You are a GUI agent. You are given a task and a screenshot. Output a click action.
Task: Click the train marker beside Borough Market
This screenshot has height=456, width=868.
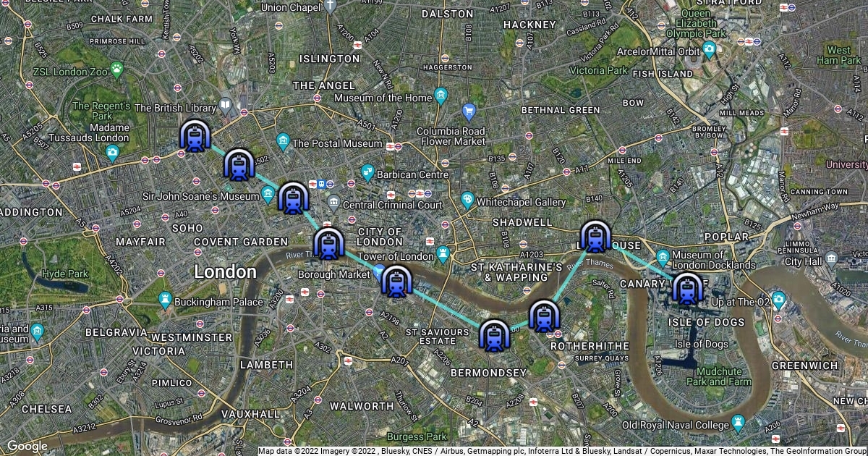[x=396, y=282]
